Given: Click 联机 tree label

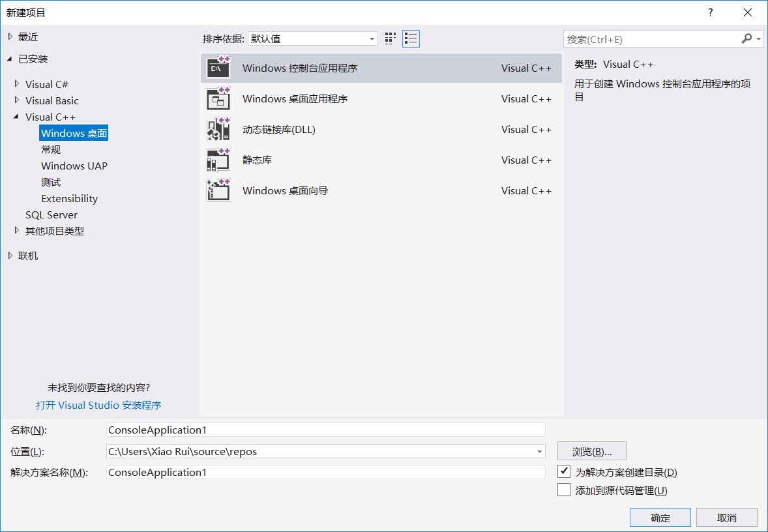Looking at the screenshot, I should point(28,256).
